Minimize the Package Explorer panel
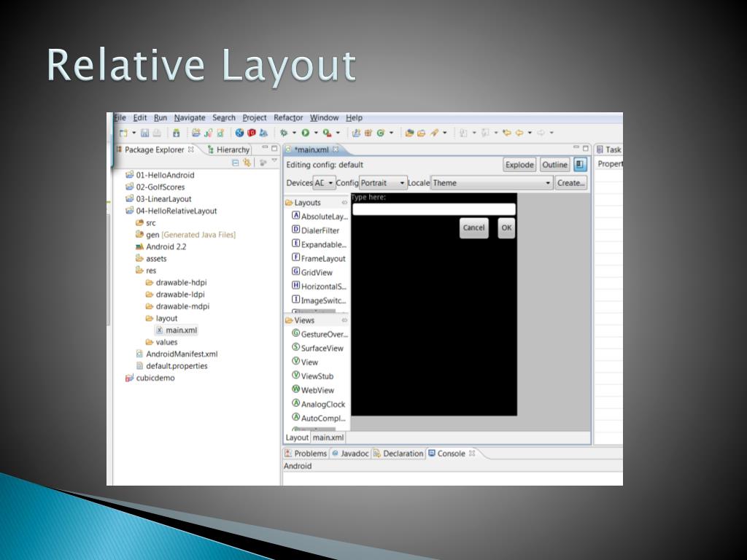This screenshot has width=747, height=560. coord(265,148)
